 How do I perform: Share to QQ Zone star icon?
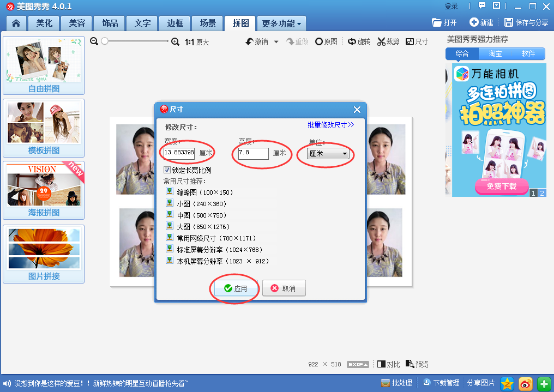coord(507,384)
